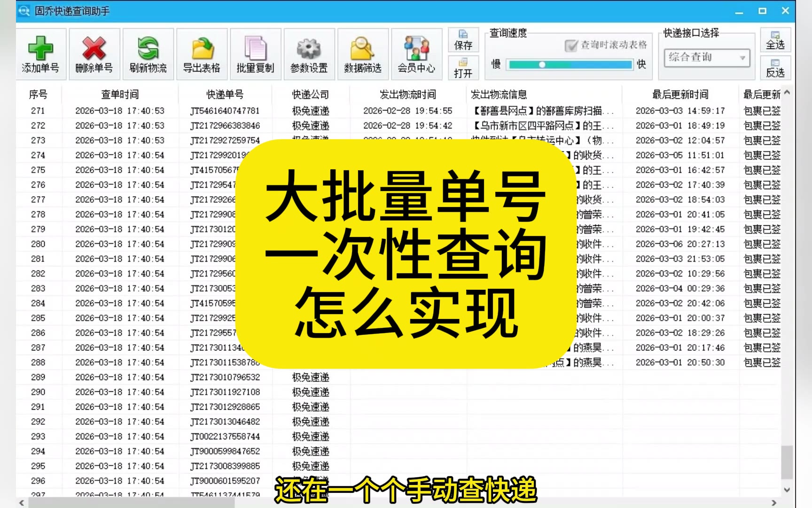Image resolution: width=812 pixels, height=508 pixels.
Task: Open 数据筛选 data filter
Action: click(x=362, y=54)
